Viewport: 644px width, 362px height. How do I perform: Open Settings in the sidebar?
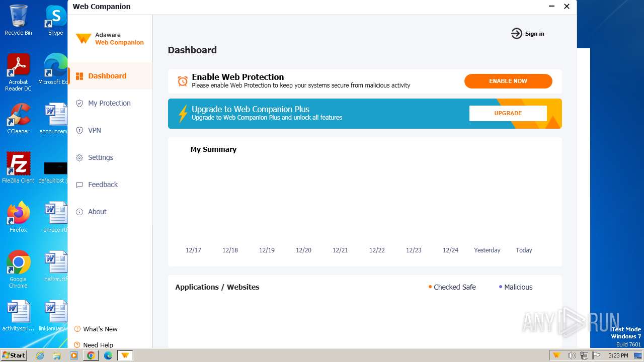pos(110,157)
